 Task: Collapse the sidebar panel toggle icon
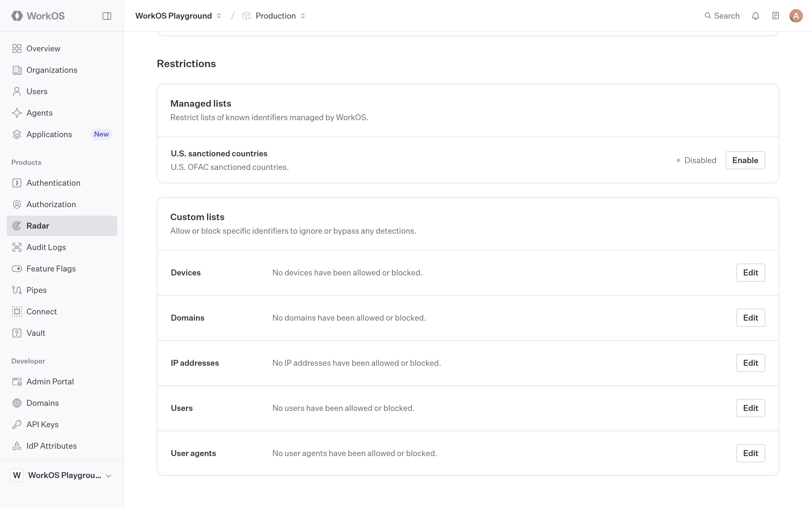[107, 16]
